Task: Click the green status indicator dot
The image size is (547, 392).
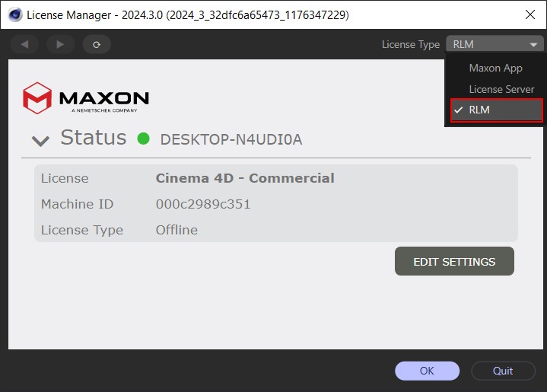Action: pyautogui.click(x=143, y=139)
